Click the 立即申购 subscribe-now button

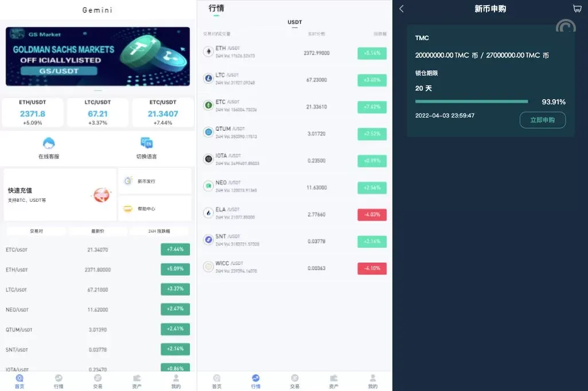click(543, 120)
